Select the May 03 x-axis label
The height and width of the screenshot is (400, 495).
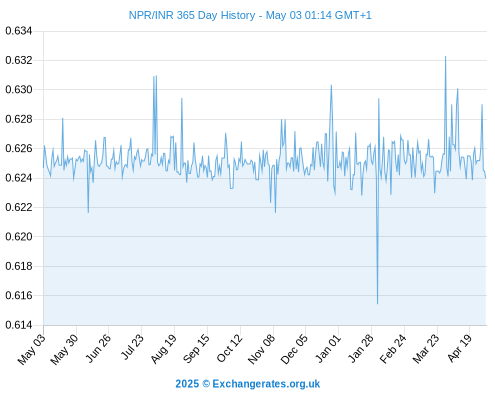click(x=32, y=349)
